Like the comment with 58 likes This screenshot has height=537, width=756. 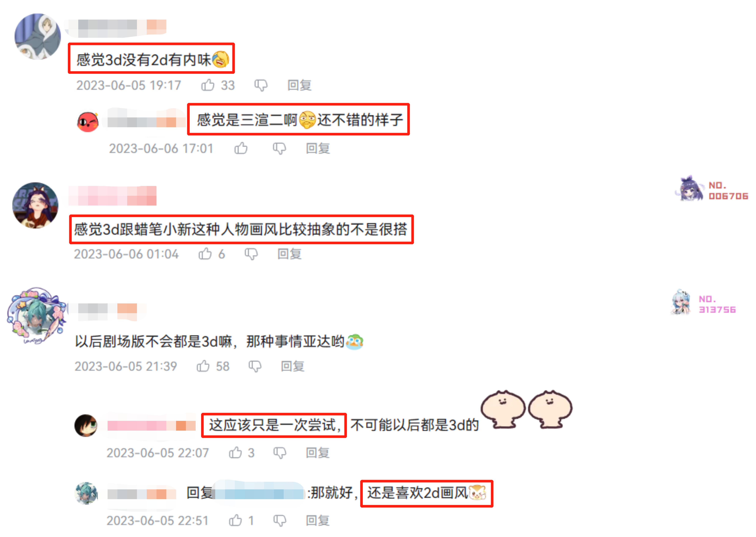203,366
